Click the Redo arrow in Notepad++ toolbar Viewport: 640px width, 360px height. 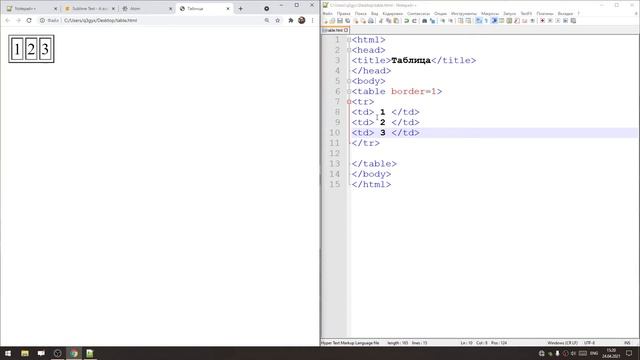(414, 21)
